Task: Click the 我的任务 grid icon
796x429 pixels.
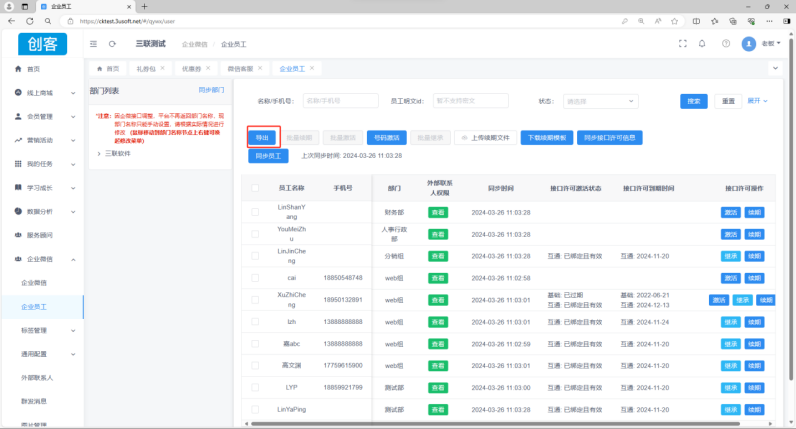Action: click(x=18, y=164)
